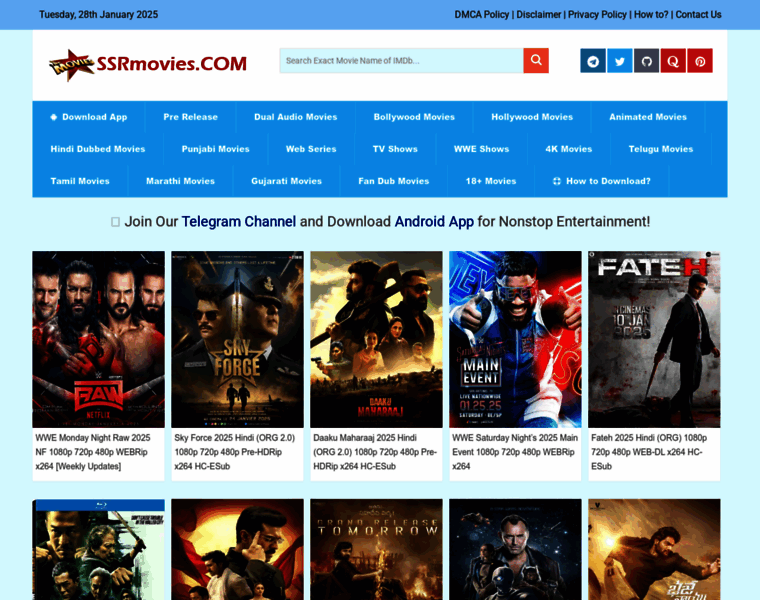Open Saturday Night's Main Event poster
Screen dimensions: 760x600
point(515,339)
